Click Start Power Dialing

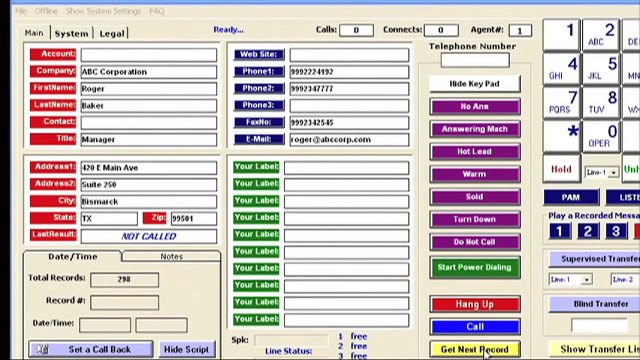(x=475, y=267)
